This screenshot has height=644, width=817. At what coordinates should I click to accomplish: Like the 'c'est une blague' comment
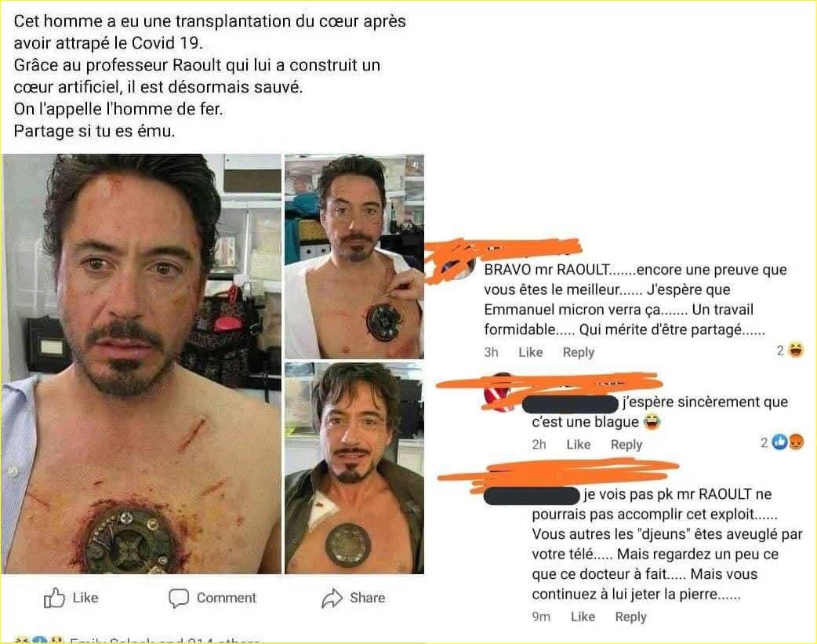pos(579,445)
